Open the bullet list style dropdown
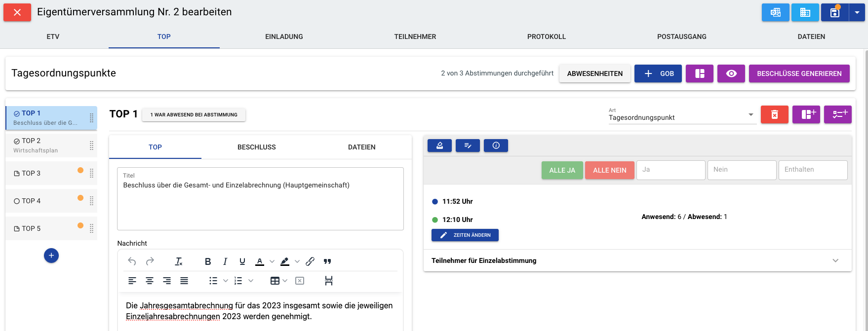 pos(226,281)
